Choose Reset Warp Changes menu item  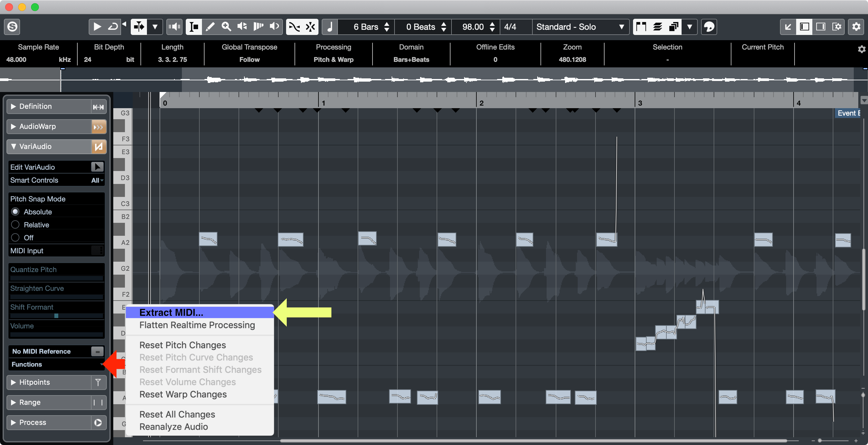coord(183,394)
